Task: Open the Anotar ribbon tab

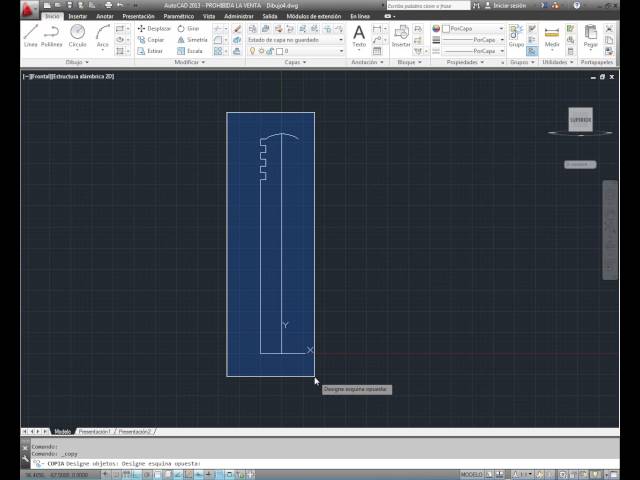Action: point(104,16)
